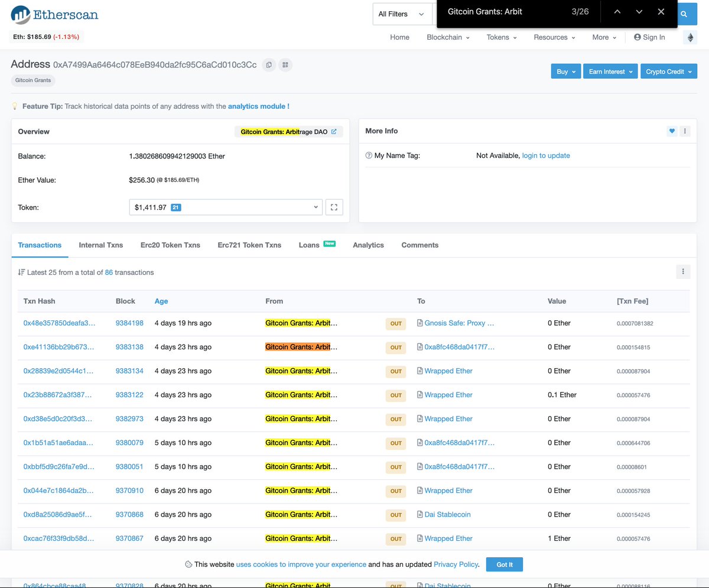Expand the Blockchain menu
Viewport: 709px width, 588px height.
coord(448,37)
